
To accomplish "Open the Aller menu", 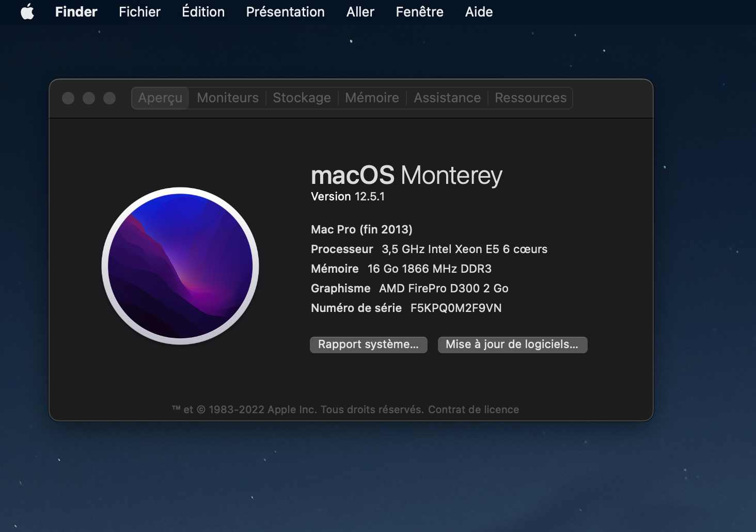I will [360, 11].
